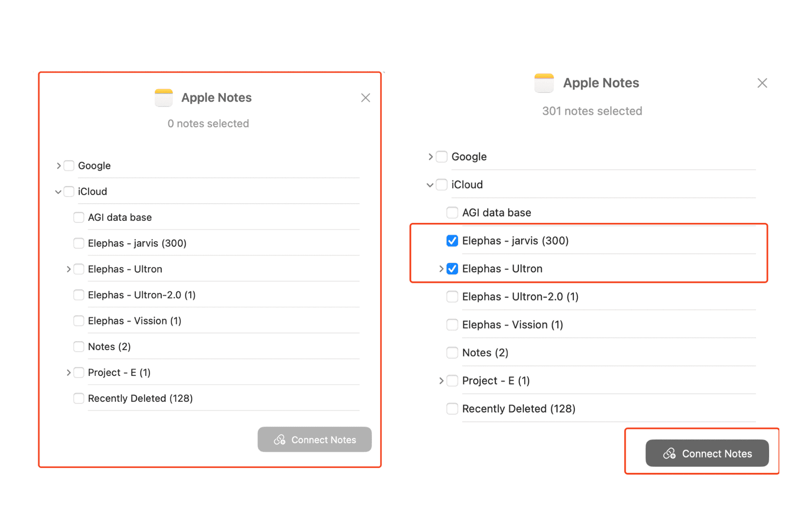This screenshot has height=527, width=812.
Task: Click the X icon on the left dialog
Action: tap(365, 98)
